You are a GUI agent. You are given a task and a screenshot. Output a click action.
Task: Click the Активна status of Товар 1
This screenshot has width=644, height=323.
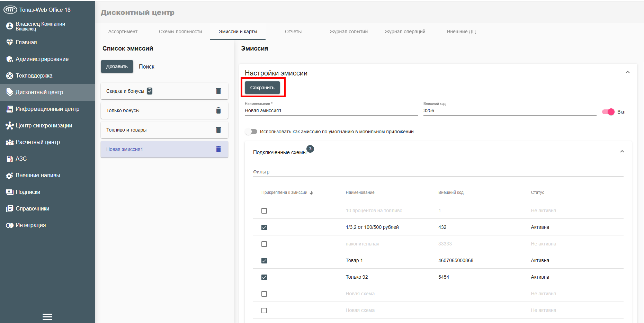point(540,260)
